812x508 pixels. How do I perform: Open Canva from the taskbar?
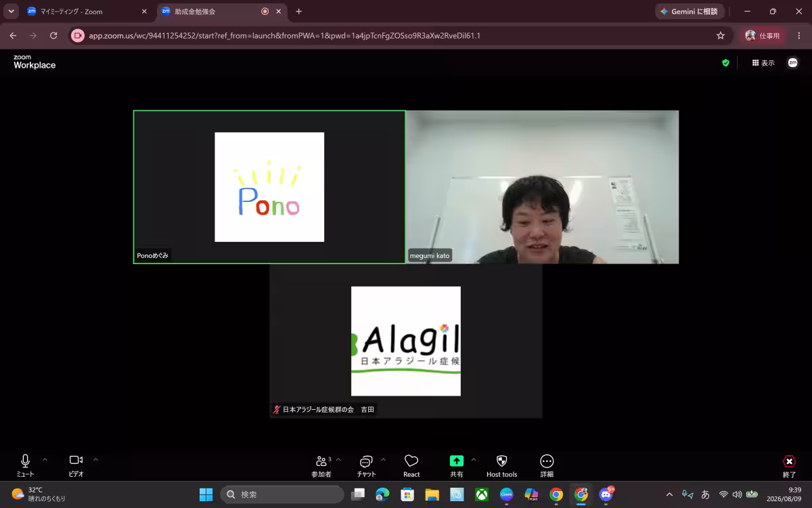506,494
